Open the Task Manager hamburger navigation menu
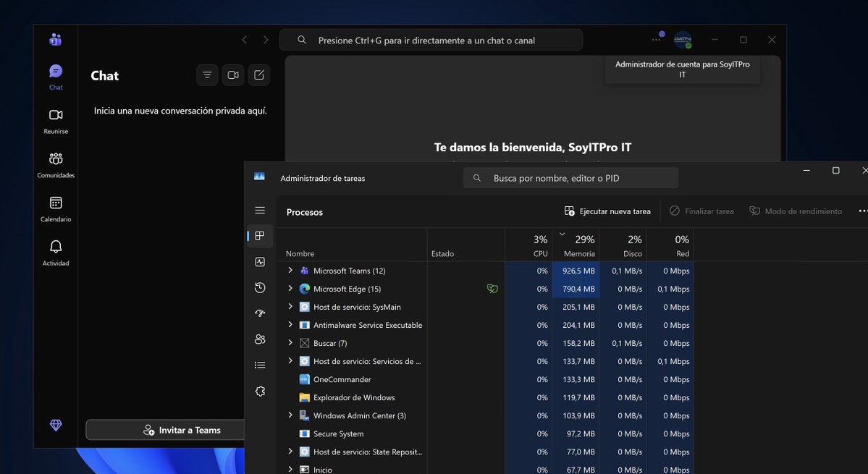The height and width of the screenshot is (474, 868). [260, 210]
